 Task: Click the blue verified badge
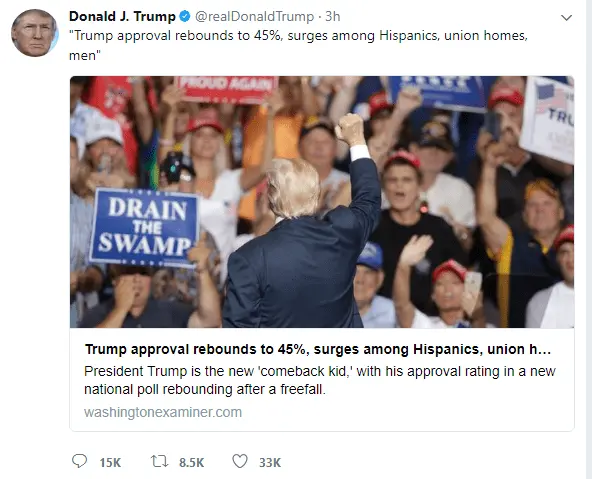click(185, 16)
